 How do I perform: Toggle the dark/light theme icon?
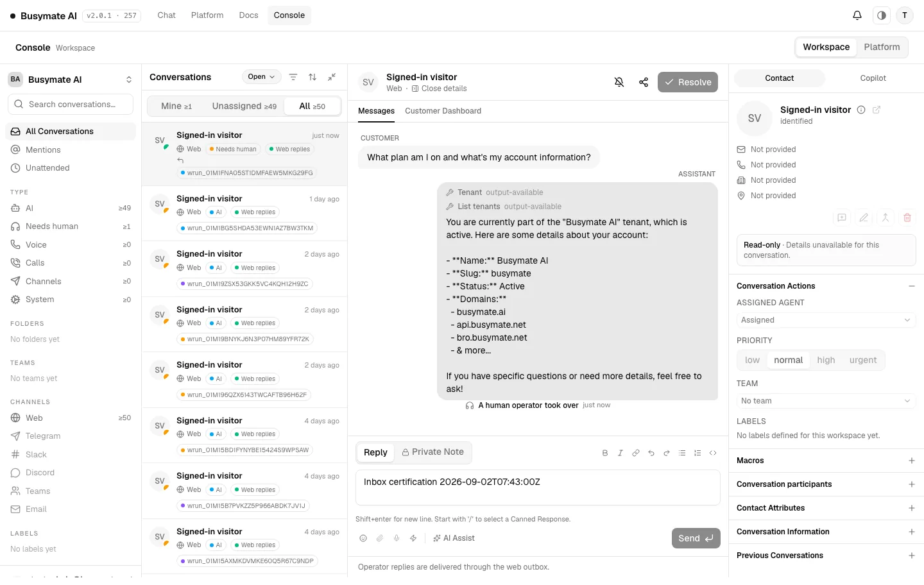(882, 15)
